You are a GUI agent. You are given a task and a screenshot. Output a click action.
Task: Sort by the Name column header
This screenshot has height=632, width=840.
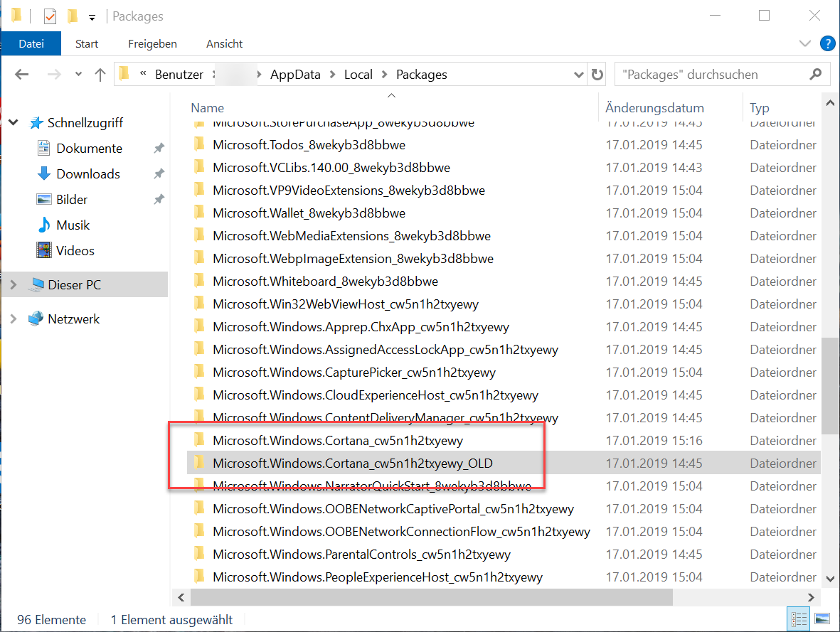207,108
